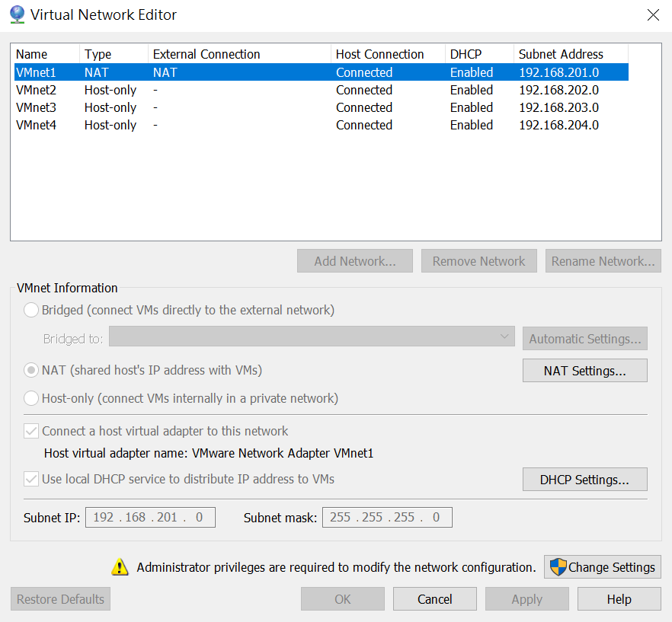The width and height of the screenshot is (672, 622).
Task: Click subnet address 192.168.202.0 cell
Action: (559, 90)
